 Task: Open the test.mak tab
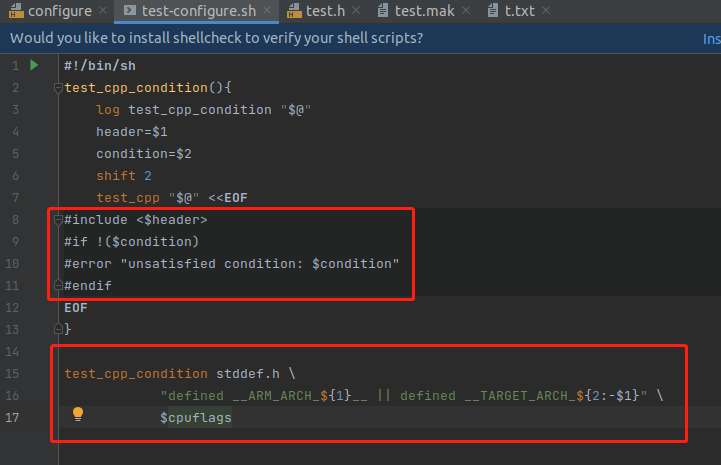pos(424,11)
